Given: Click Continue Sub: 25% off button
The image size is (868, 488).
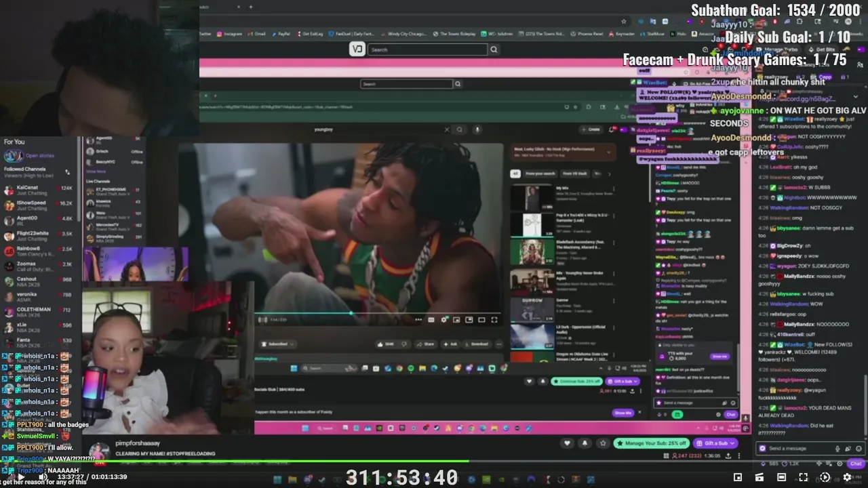Looking at the screenshot, I should (x=576, y=381).
